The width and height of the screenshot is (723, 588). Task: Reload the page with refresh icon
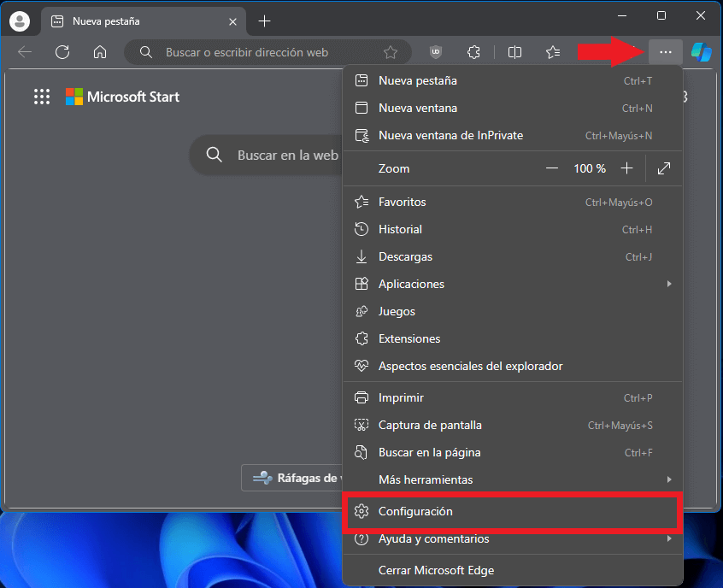[62, 52]
